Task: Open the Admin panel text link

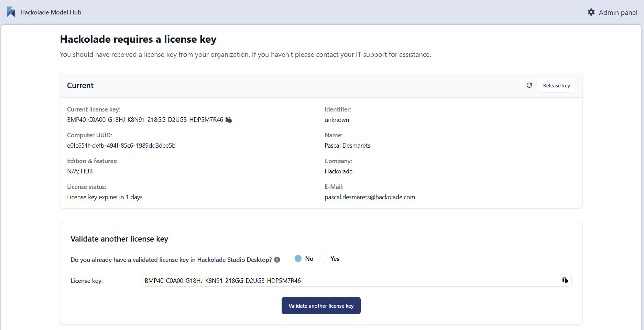Action: tap(618, 12)
